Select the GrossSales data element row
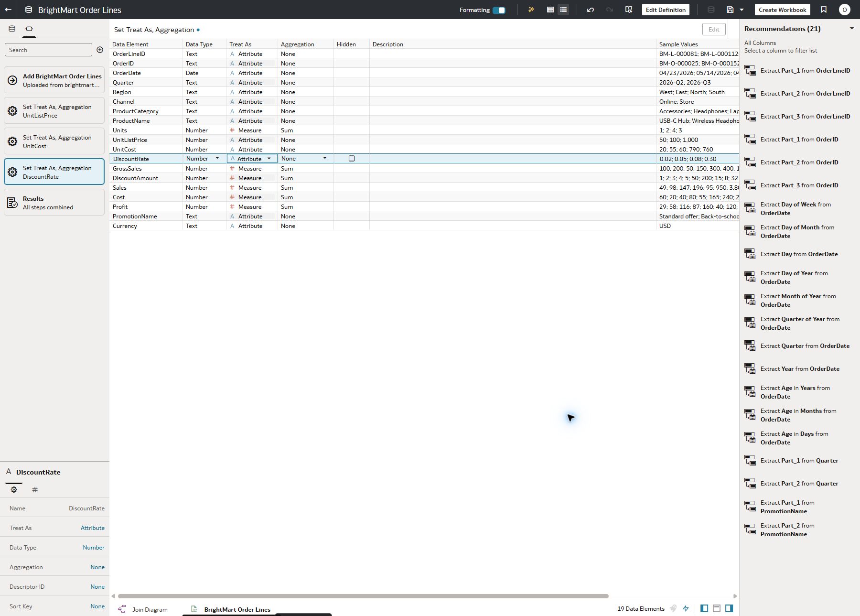860x616 pixels. coord(424,168)
